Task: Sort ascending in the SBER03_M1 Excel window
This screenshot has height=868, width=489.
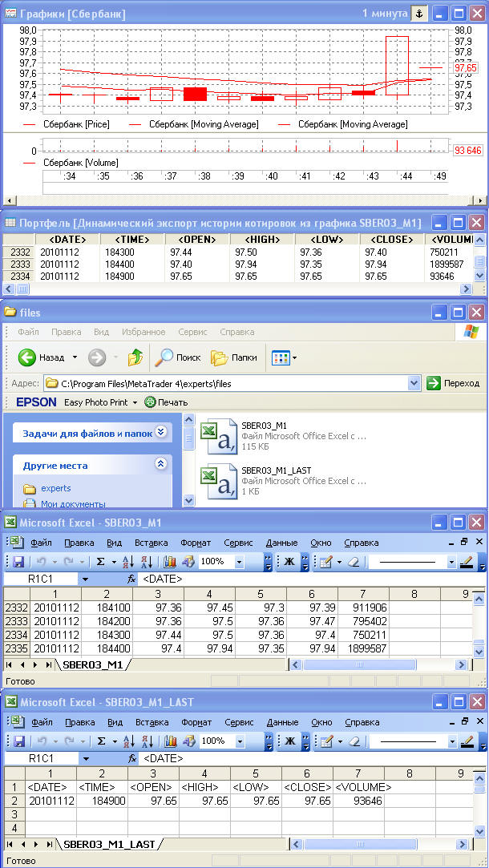Action: [128, 563]
